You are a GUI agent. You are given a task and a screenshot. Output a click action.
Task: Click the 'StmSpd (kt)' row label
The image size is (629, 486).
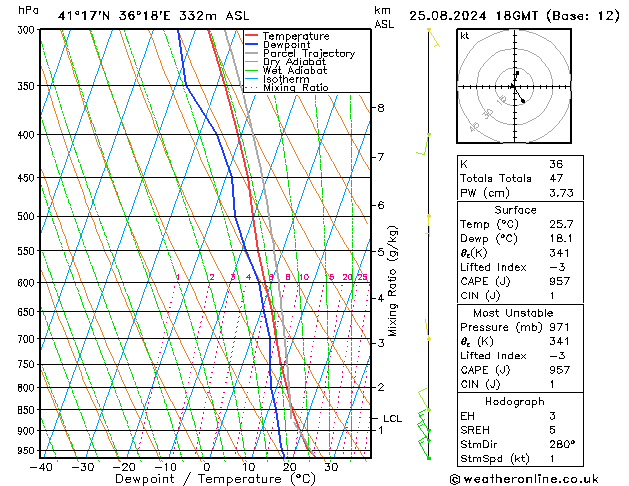(x=495, y=459)
